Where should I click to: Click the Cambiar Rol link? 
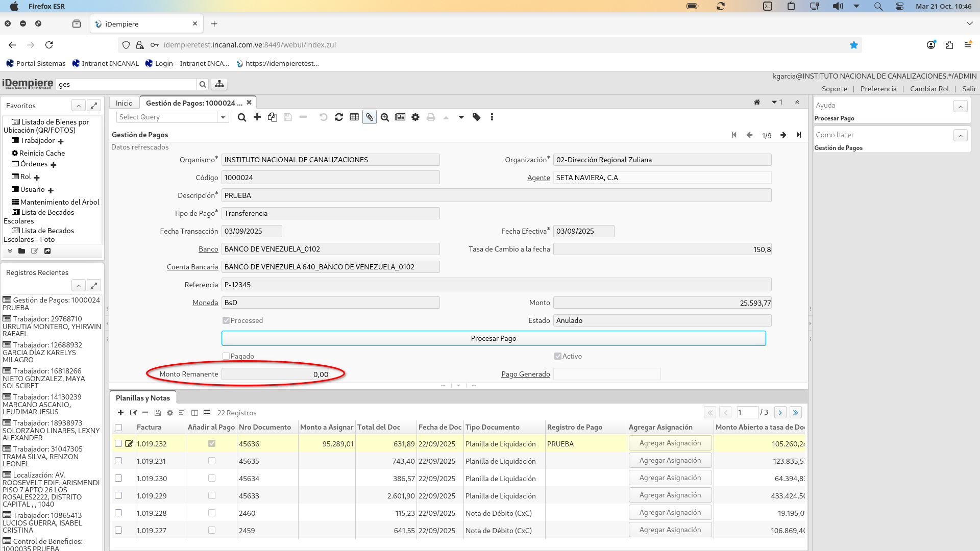929,89
